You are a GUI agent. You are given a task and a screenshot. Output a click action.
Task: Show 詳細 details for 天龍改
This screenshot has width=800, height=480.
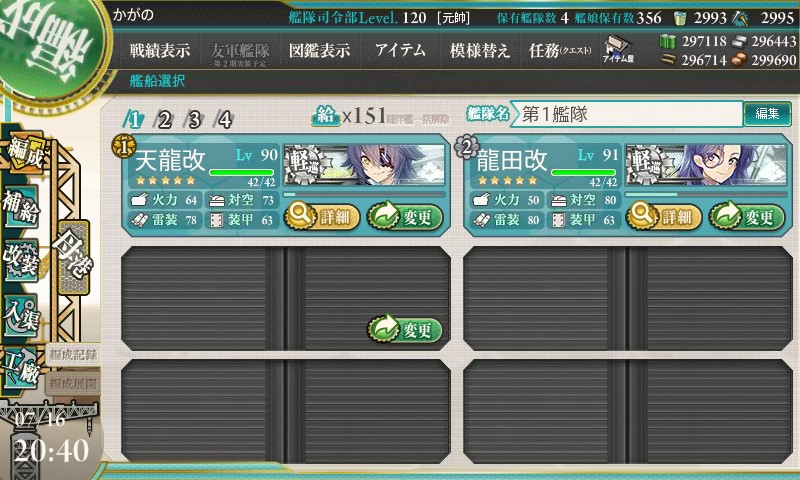[322, 217]
